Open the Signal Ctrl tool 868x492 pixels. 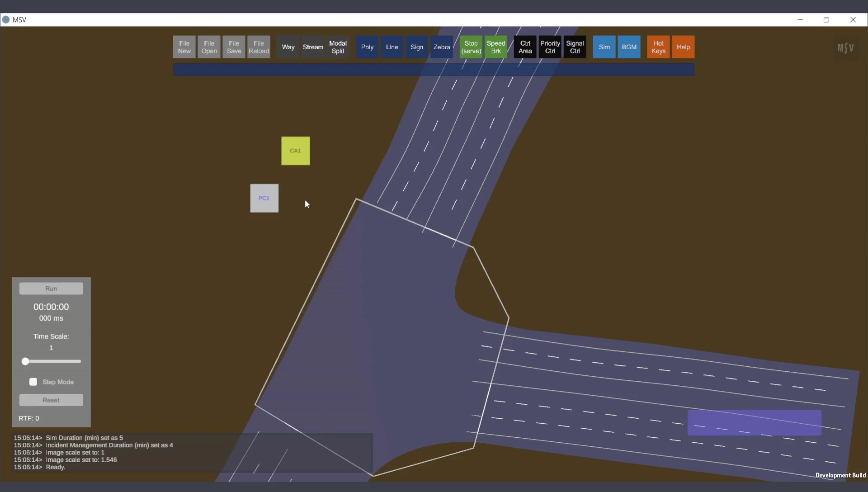575,47
